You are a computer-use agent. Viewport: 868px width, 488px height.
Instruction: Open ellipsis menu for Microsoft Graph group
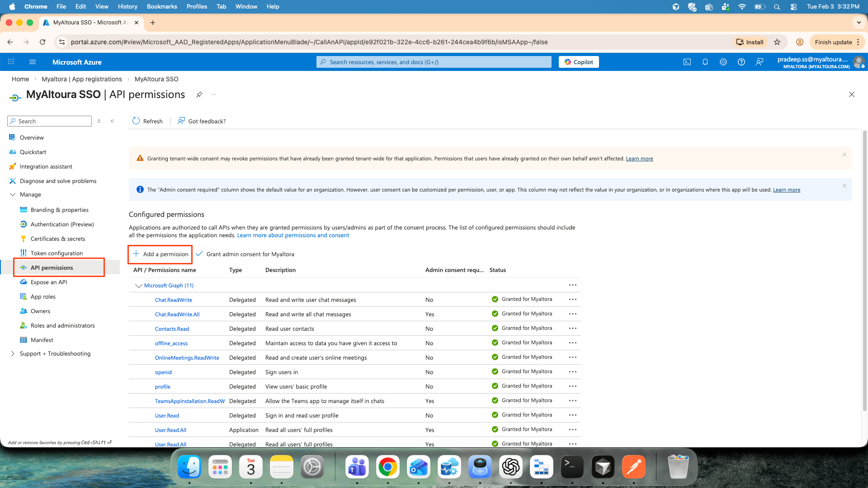point(573,285)
